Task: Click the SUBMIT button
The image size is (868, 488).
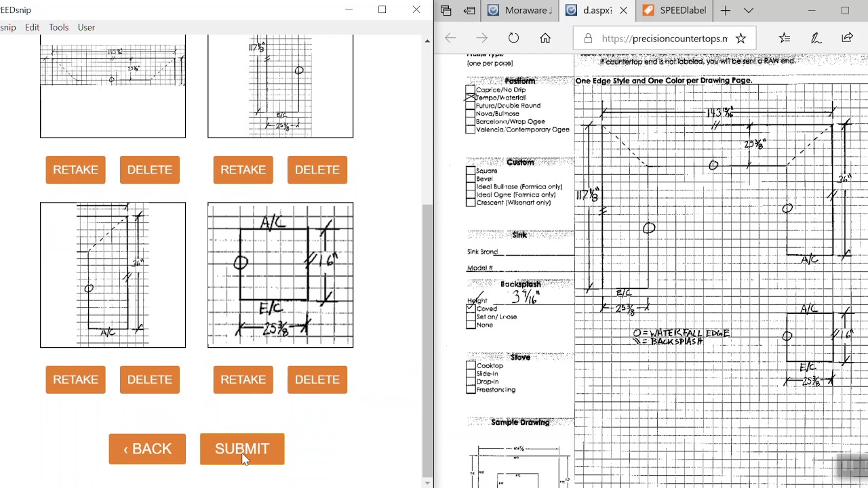Action: pos(242,449)
